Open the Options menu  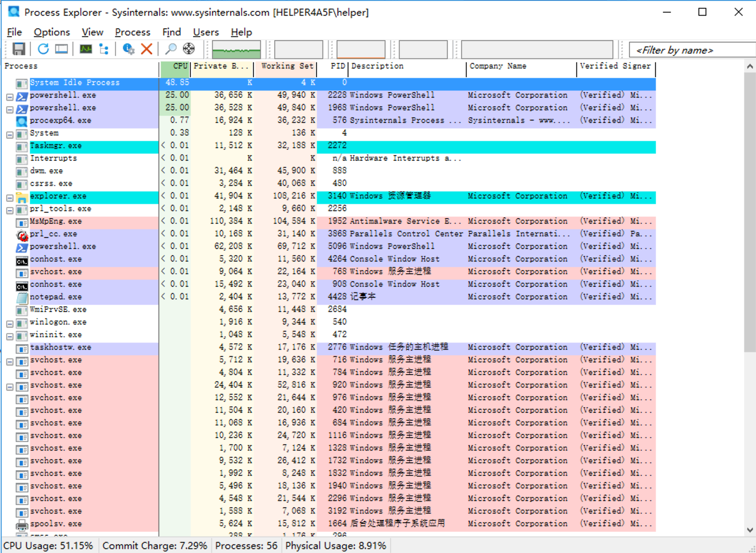coord(52,32)
